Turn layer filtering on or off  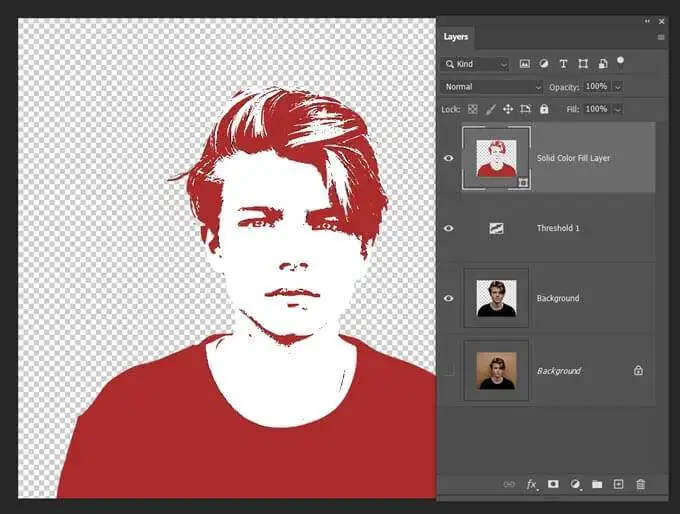[621, 61]
